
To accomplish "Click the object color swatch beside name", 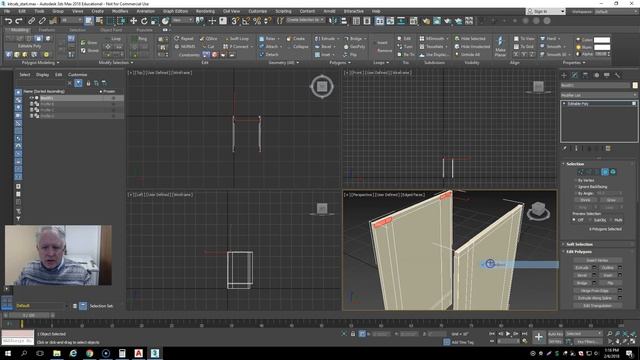I will click(x=635, y=85).
